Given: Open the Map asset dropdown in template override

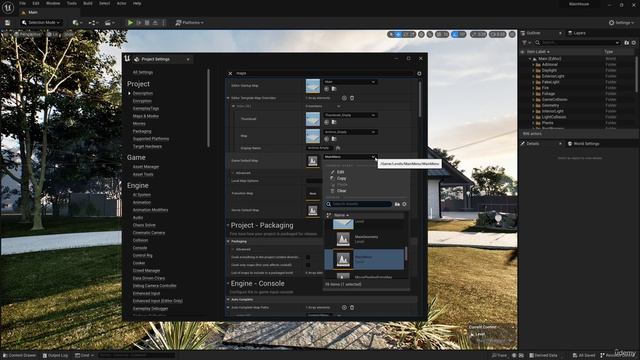Looking at the screenshot, I should pyautogui.click(x=350, y=132).
